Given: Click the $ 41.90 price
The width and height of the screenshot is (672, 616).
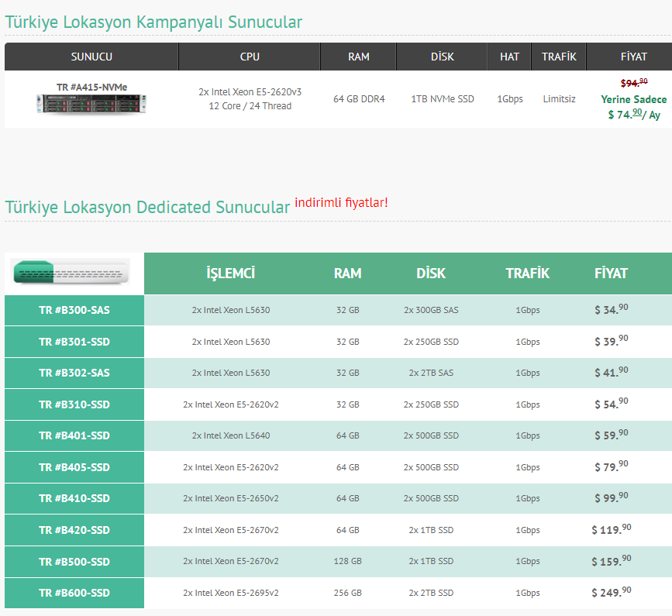Looking at the screenshot, I should tap(611, 372).
